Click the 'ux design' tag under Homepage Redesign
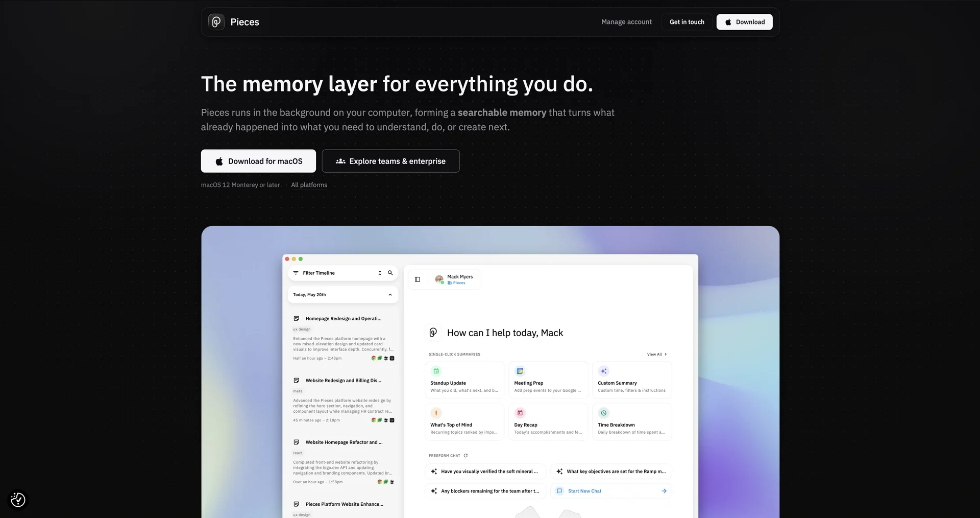 pyautogui.click(x=302, y=329)
